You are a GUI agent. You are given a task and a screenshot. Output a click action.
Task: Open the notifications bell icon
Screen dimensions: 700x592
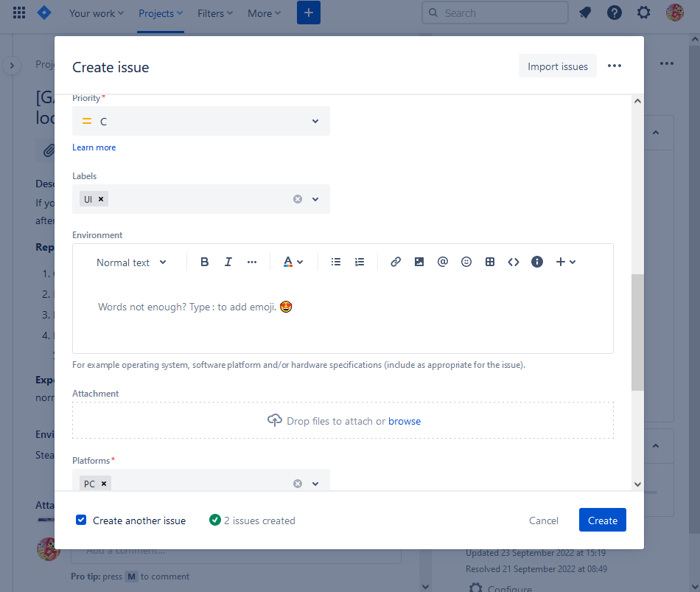(585, 13)
